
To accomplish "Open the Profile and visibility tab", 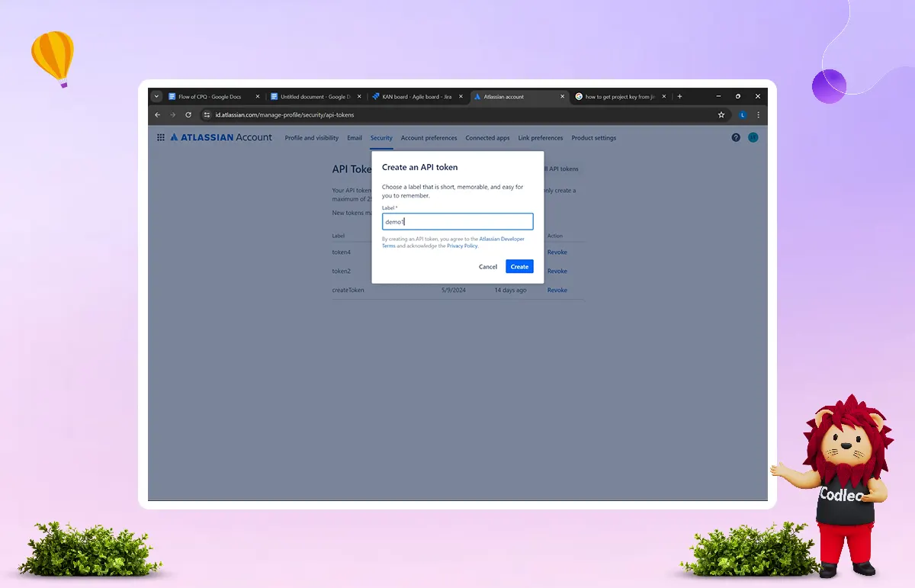I will (312, 138).
